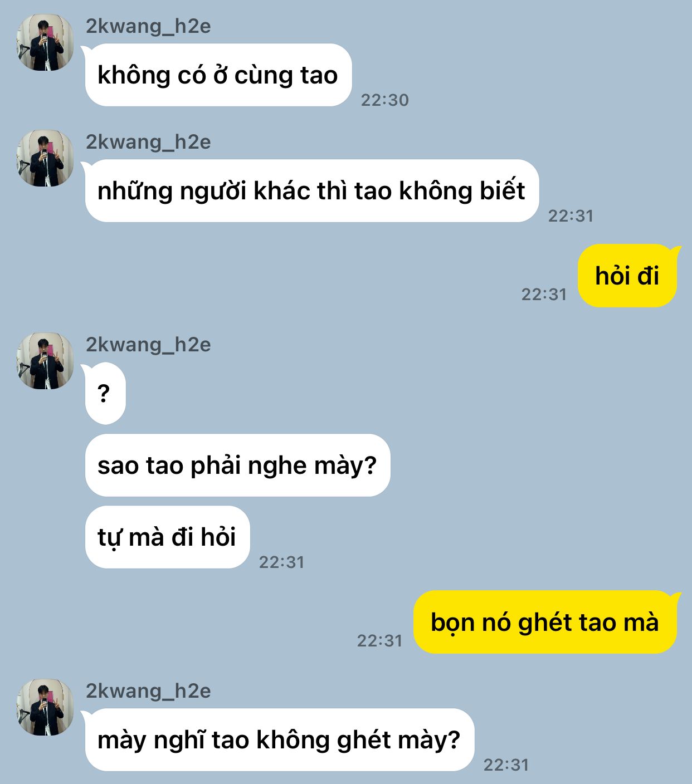The height and width of the screenshot is (784, 692).
Task: Tap the "tự mà đi hỏi" bubble
Action: tap(168, 537)
